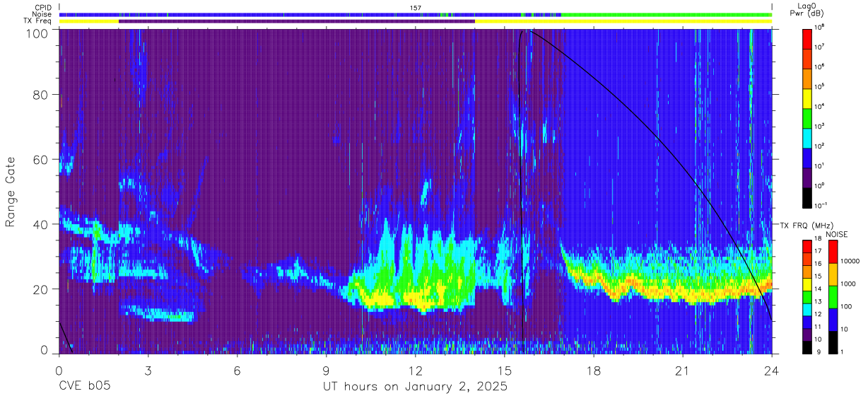Pick the purple segment of TX FRQ colorbar

(x=807, y=334)
